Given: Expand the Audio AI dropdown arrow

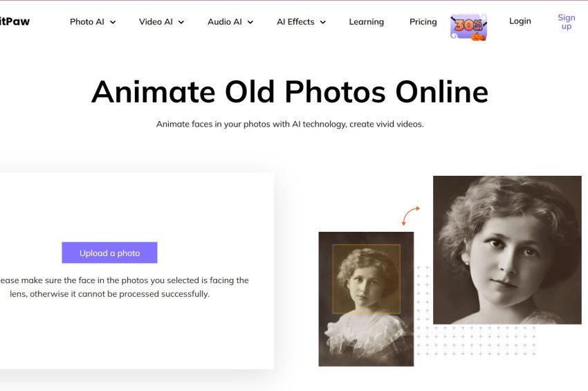Looking at the screenshot, I should click(250, 22).
